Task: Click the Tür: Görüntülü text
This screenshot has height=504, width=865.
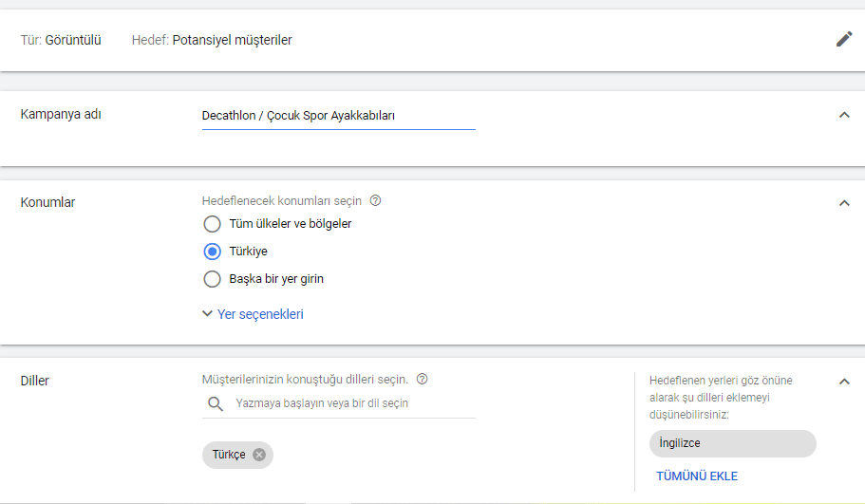Action: (x=61, y=40)
